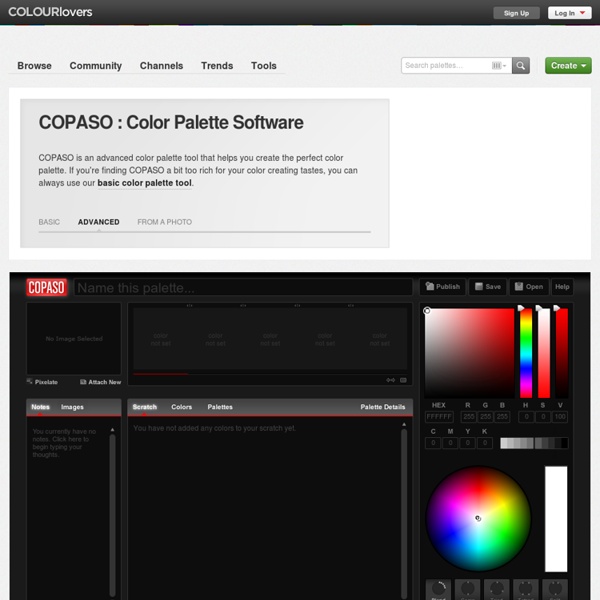Screen dimensions: 600x600
Task: Expand the Log In dropdown
Action: (569, 13)
